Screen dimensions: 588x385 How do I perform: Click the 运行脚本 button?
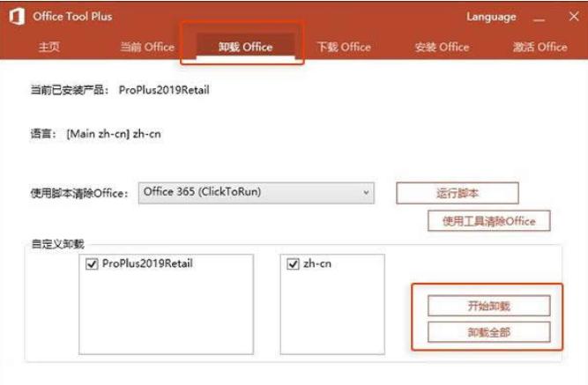pyautogui.click(x=458, y=194)
